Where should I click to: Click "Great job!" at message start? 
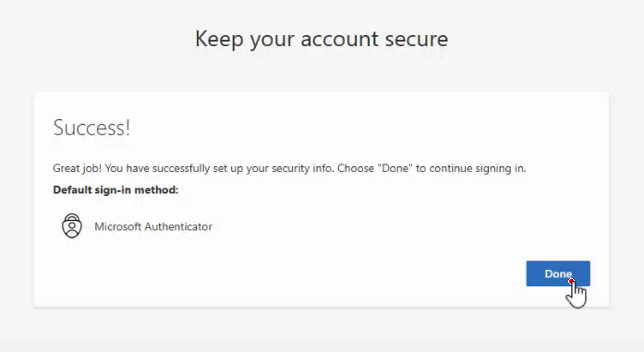(x=78, y=168)
